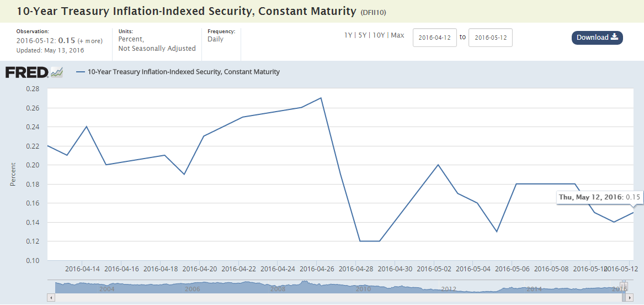Viewport: 644px width, 305px height.
Task: Click the navigator timeline at 2012
Action: (448, 287)
